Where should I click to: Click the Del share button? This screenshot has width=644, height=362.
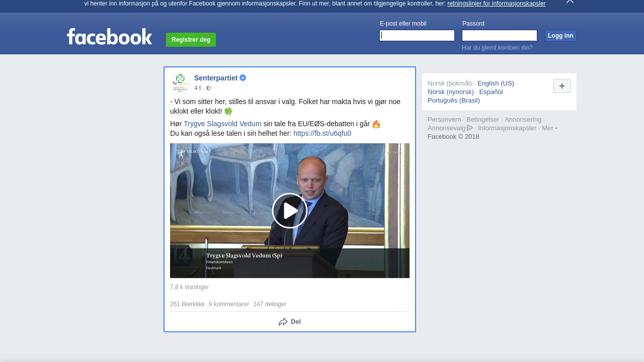[290, 322]
